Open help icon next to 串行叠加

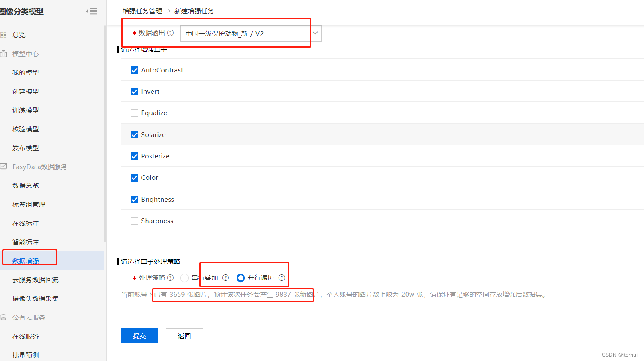[x=225, y=278]
